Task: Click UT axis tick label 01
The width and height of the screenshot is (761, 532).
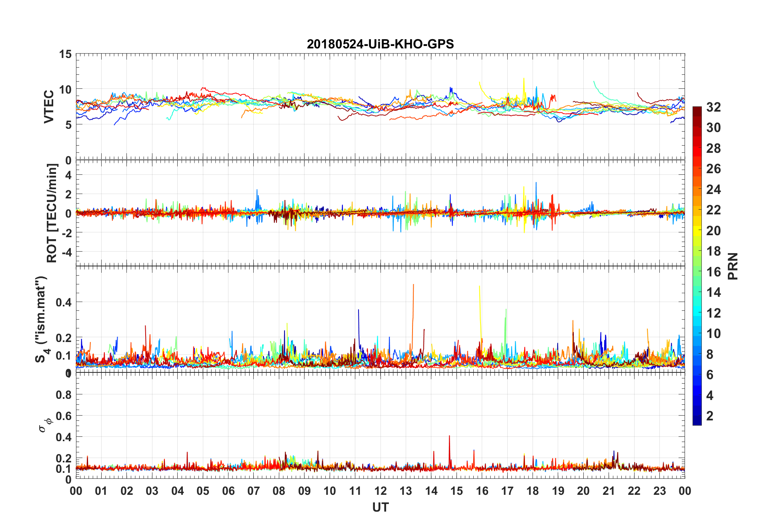Action: 101,491
